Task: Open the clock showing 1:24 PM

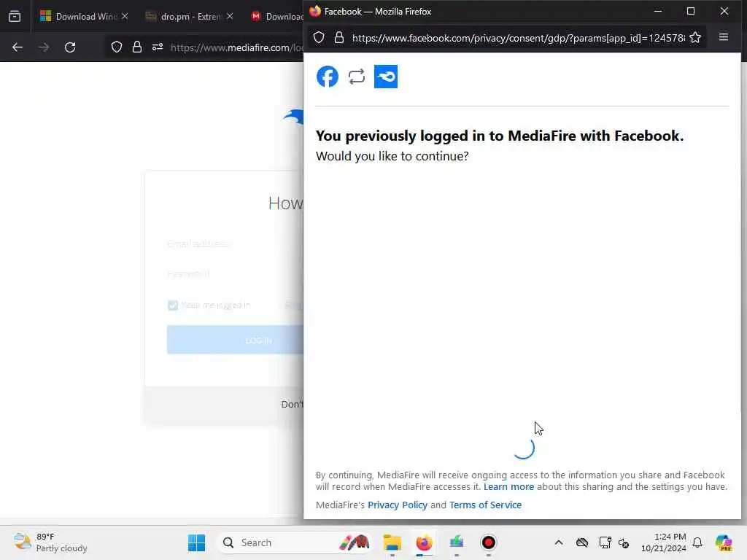Action: [x=664, y=542]
